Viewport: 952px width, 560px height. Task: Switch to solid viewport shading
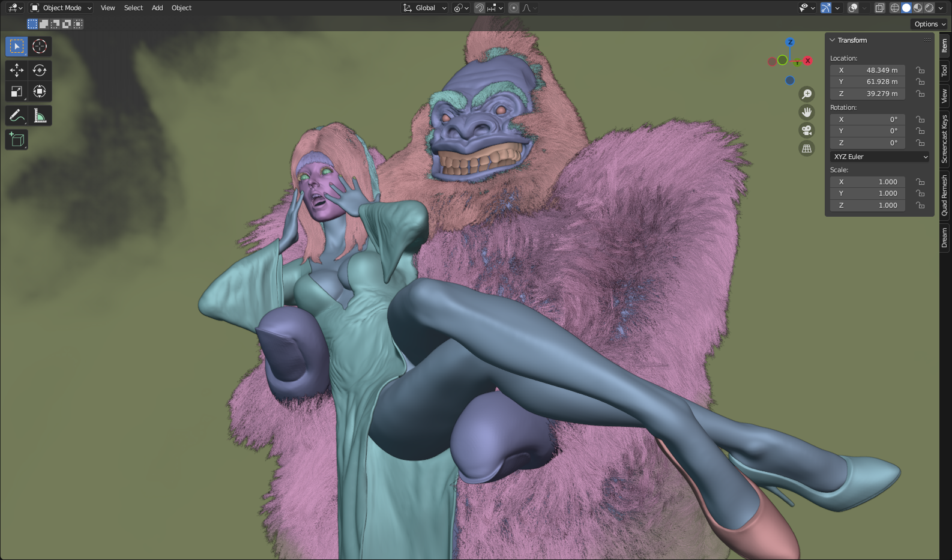coord(906,8)
